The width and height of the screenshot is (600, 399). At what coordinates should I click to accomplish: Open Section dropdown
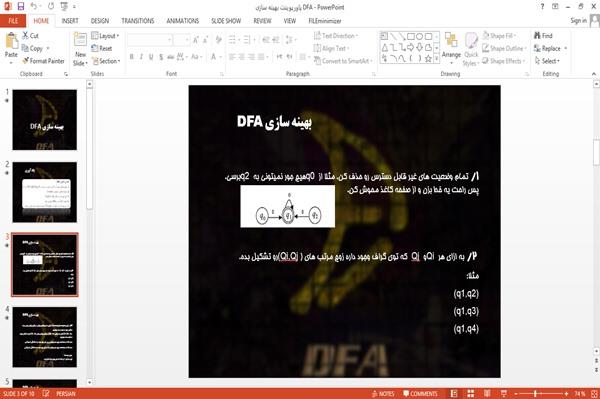106,61
